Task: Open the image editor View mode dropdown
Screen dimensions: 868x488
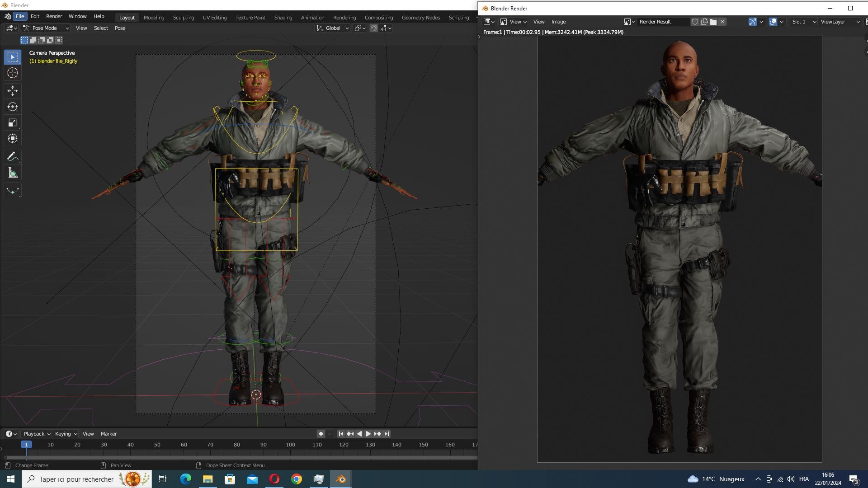Action: coord(513,22)
